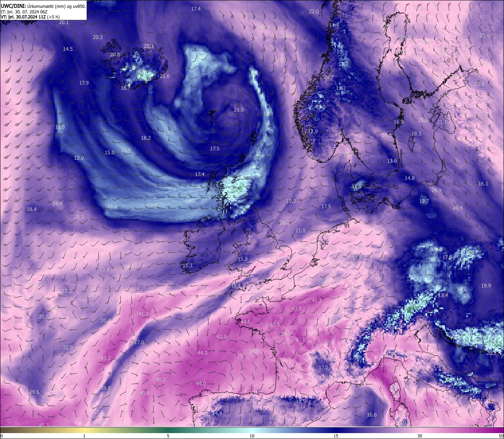This screenshot has height=439, width=504.
Task: Click the 14.8 value over the Baltic
Action: tap(409, 178)
